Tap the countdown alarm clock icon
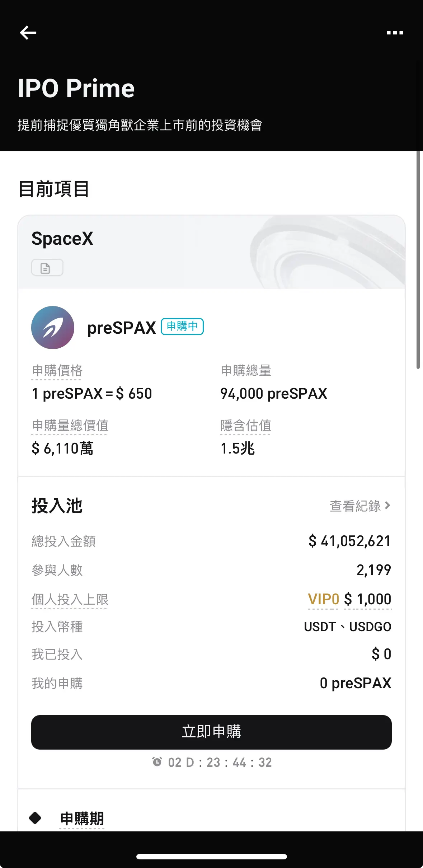423x868 pixels. coord(157,762)
